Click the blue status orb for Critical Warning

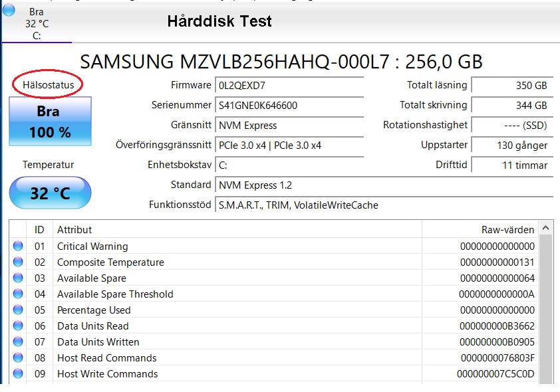[17, 246]
